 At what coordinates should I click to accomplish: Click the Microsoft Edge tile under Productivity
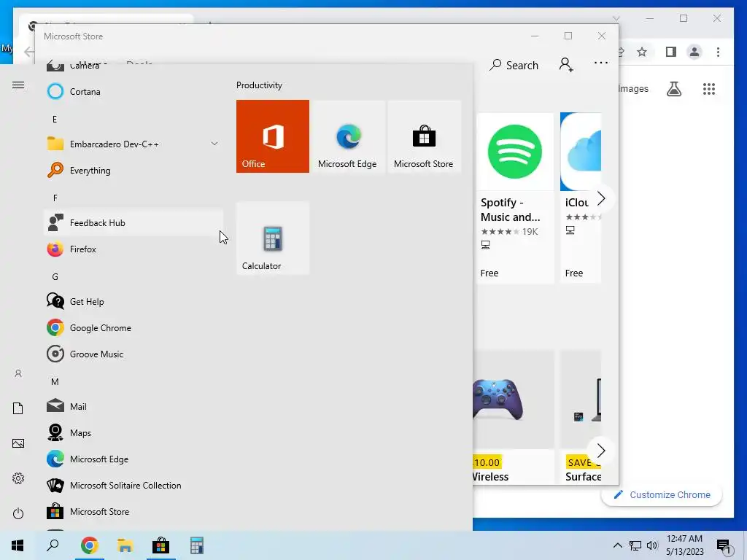(x=348, y=136)
